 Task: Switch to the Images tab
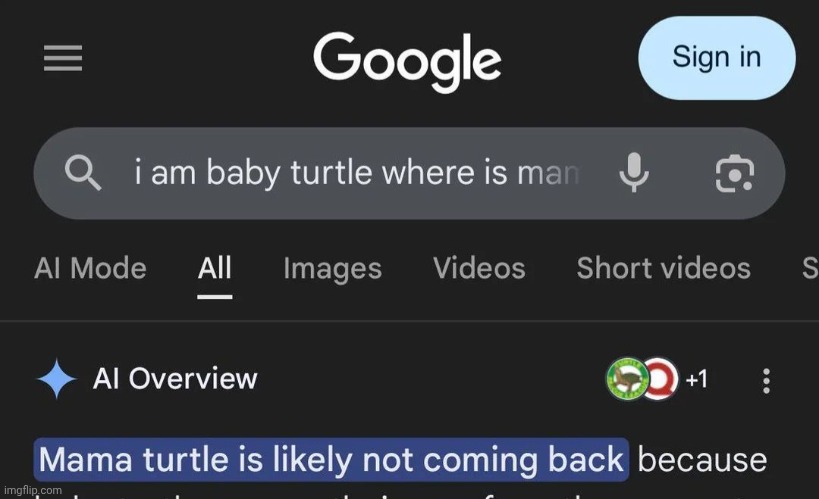coord(332,268)
